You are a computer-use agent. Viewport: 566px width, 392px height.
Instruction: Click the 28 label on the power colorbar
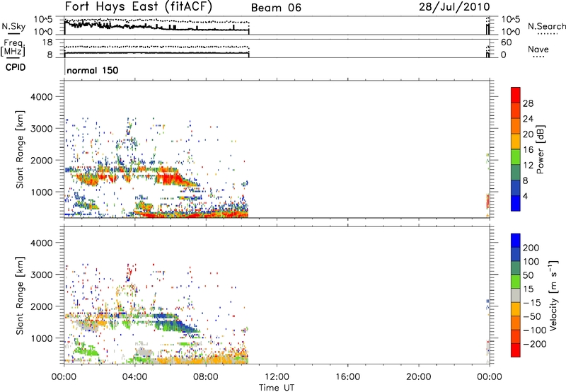pos(528,103)
